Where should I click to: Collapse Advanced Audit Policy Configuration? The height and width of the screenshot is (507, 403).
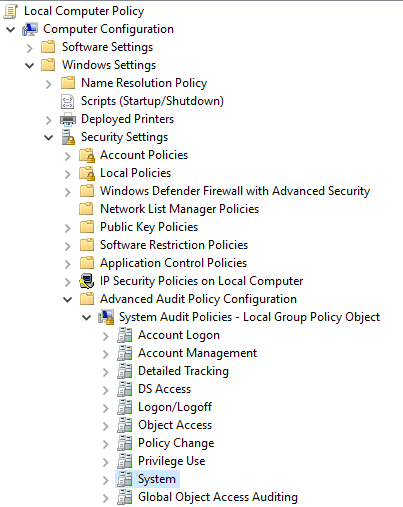pos(68,300)
